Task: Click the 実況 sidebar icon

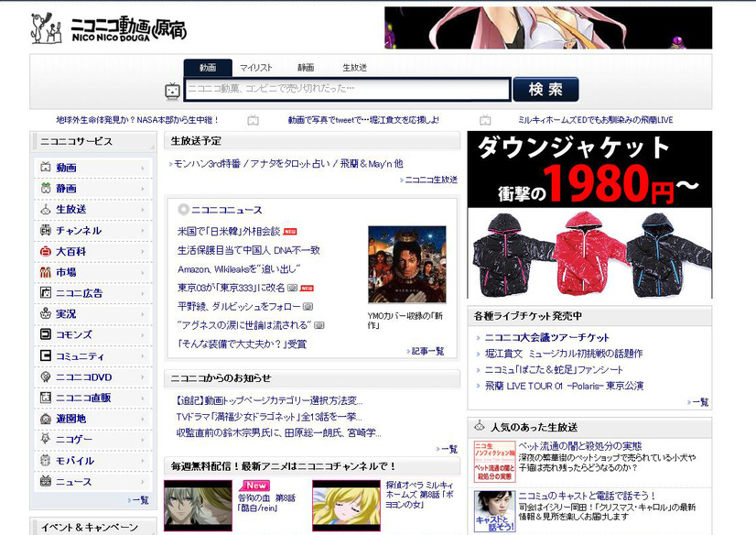Action: pyautogui.click(x=46, y=313)
